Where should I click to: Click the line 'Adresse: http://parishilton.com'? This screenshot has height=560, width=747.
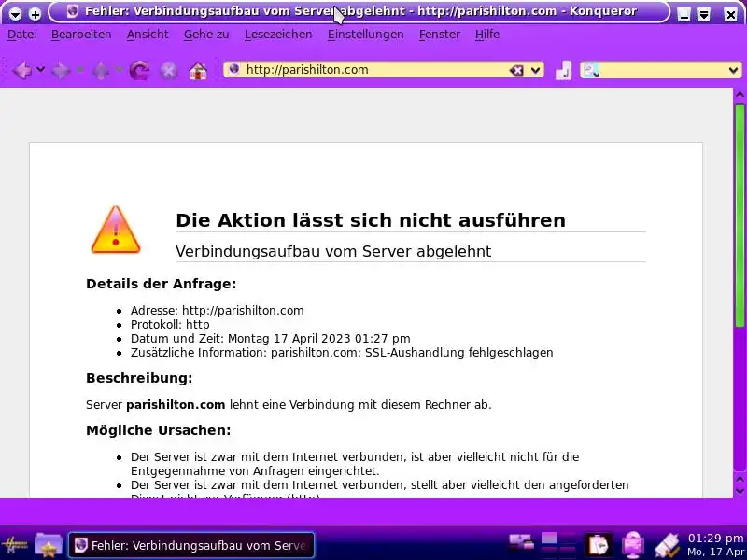coord(218,311)
